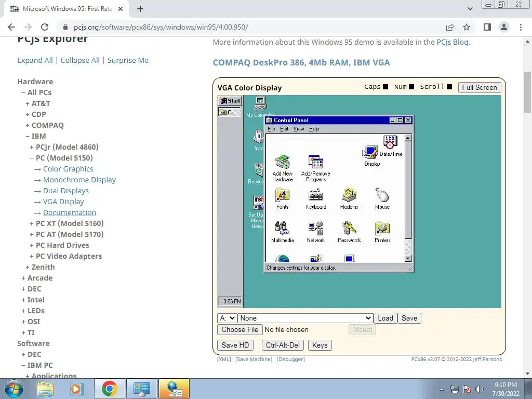Open the A: drive selector dropdown
The height and width of the screenshot is (399, 532).
tap(227, 318)
